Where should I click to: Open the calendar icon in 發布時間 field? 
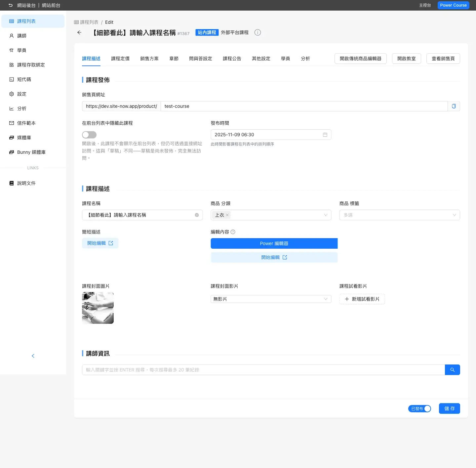point(325,135)
